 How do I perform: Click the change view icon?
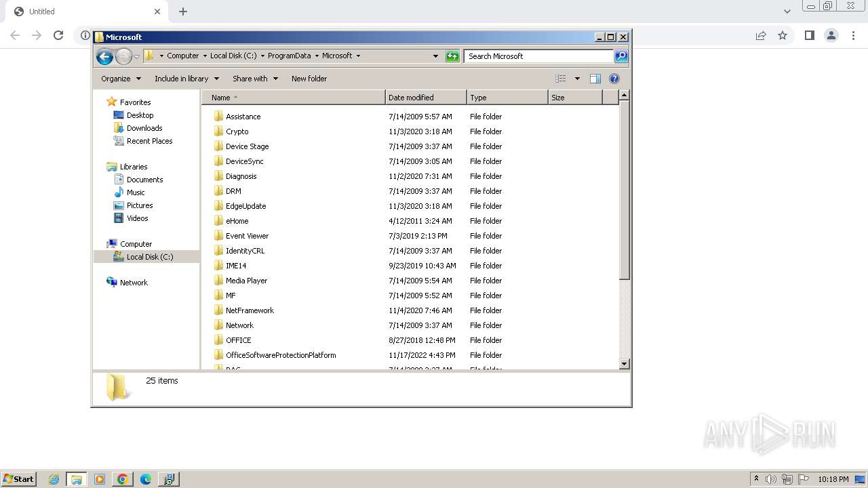click(x=561, y=79)
